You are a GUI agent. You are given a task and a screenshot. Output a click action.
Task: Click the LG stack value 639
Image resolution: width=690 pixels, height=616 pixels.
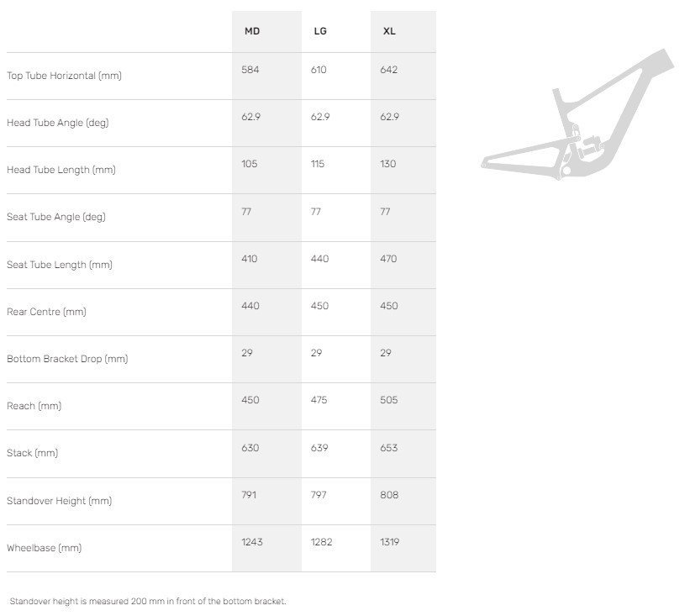(x=319, y=448)
